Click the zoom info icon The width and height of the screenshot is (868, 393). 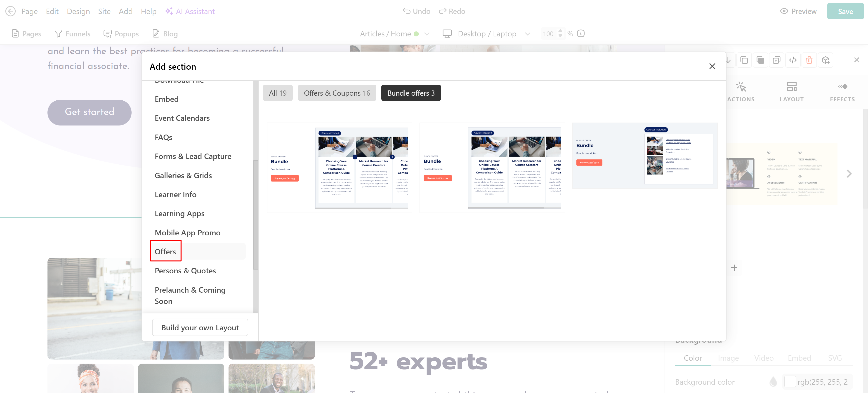click(581, 33)
